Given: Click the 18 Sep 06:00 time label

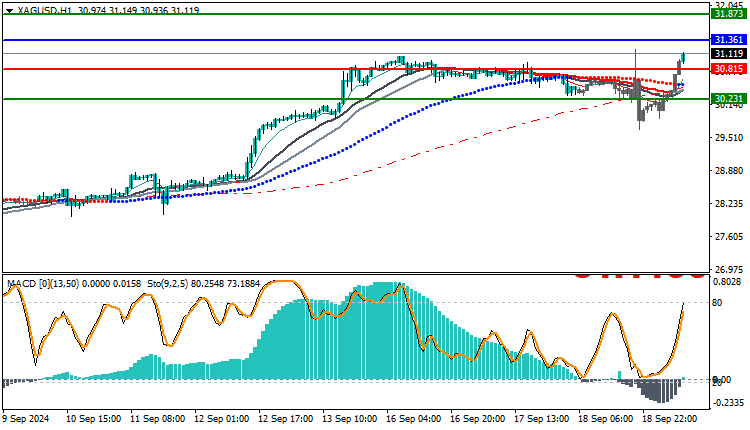Looking at the screenshot, I should click(606, 419).
